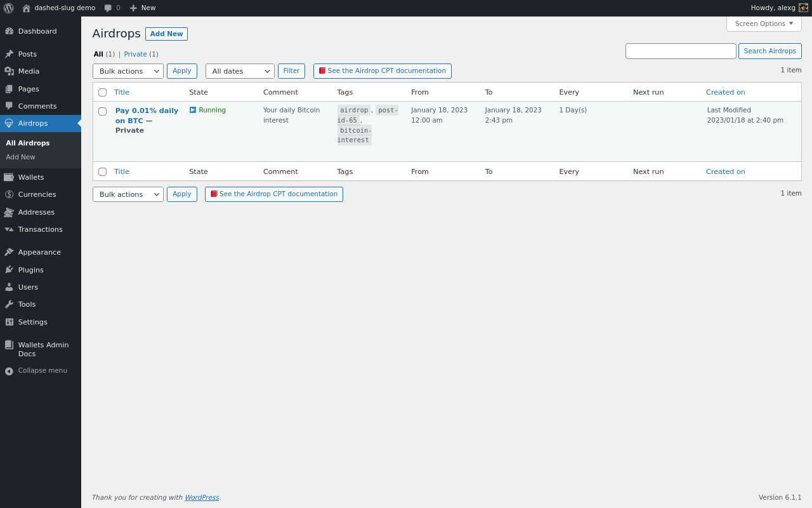Click the 1 Day(s) value in Every column
812x508 pixels.
[573, 110]
